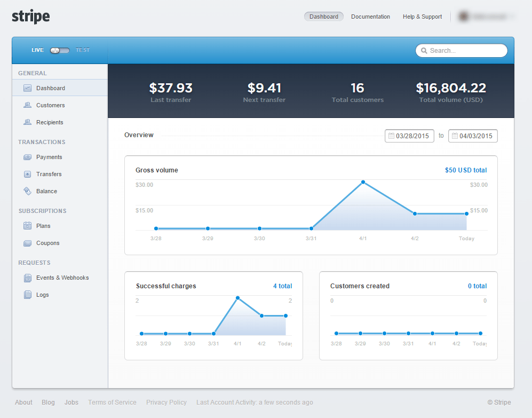Click the Balance arrows icon

(x=28, y=191)
